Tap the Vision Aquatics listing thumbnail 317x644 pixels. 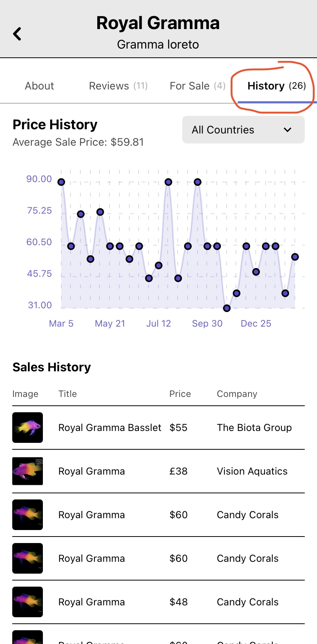click(x=28, y=471)
